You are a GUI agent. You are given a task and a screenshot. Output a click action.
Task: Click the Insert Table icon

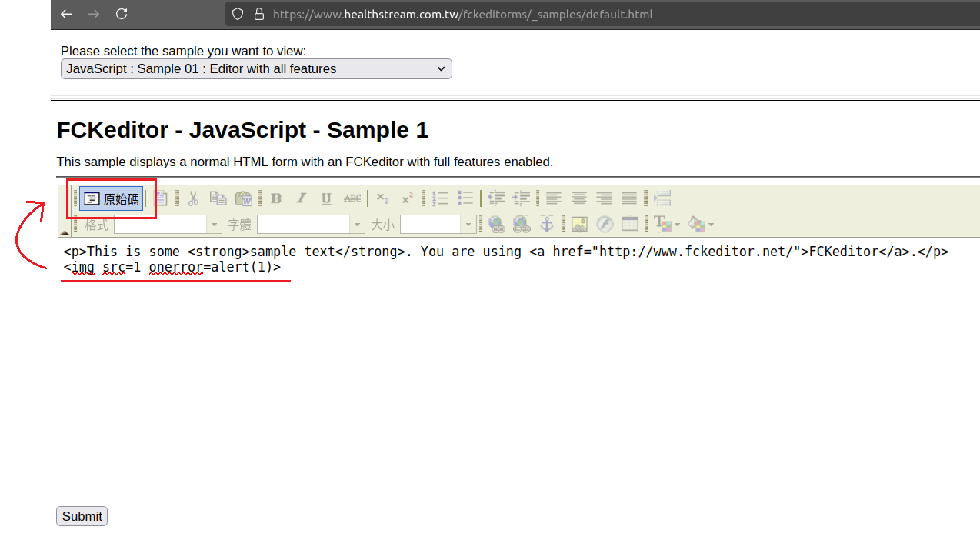click(630, 224)
